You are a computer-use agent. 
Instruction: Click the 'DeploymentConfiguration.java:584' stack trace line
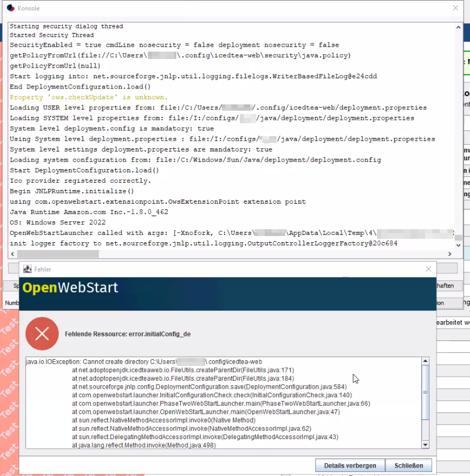click(x=209, y=387)
